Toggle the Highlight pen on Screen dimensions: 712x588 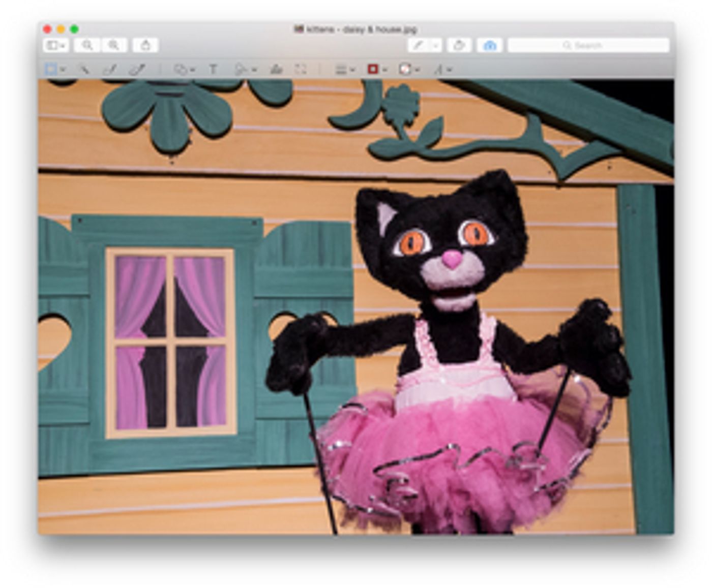[419, 45]
